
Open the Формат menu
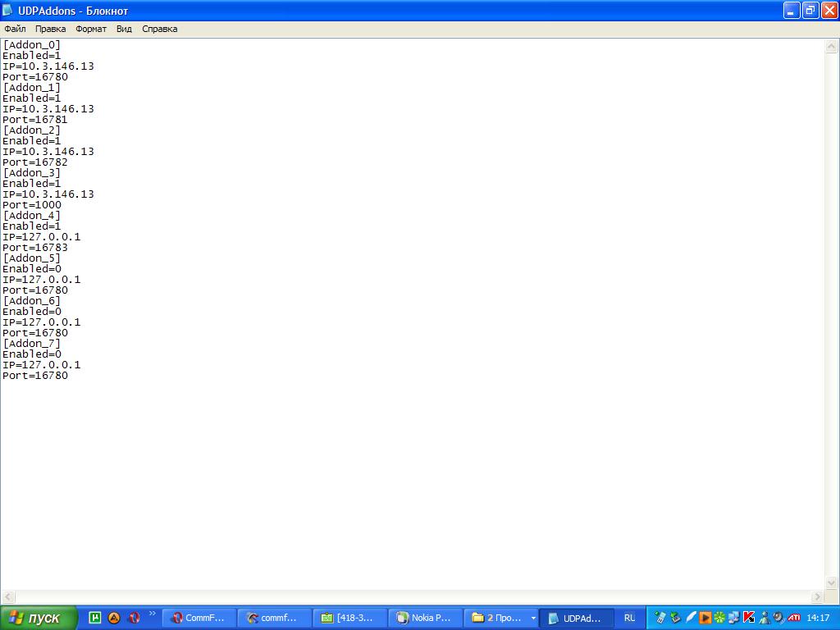(x=91, y=29)
